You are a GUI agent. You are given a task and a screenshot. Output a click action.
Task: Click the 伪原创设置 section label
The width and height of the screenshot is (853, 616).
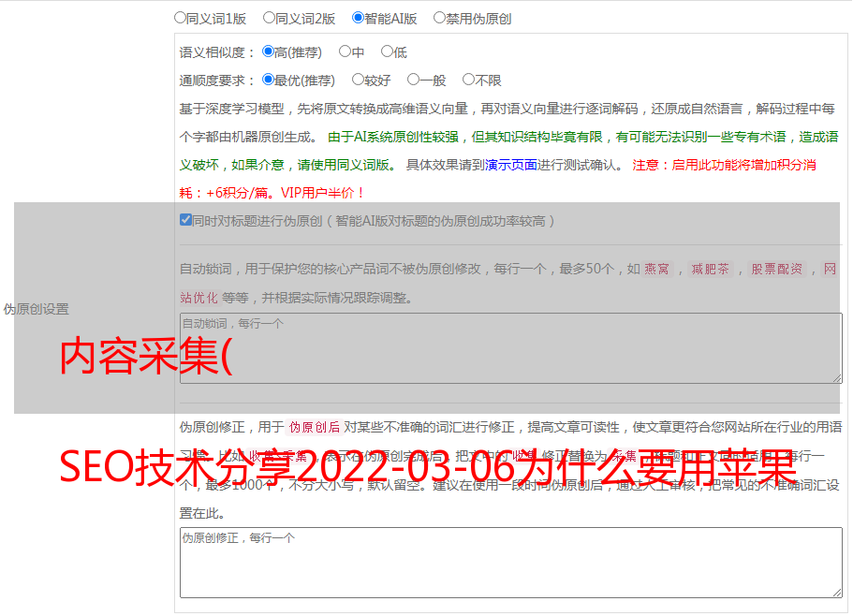36,309
